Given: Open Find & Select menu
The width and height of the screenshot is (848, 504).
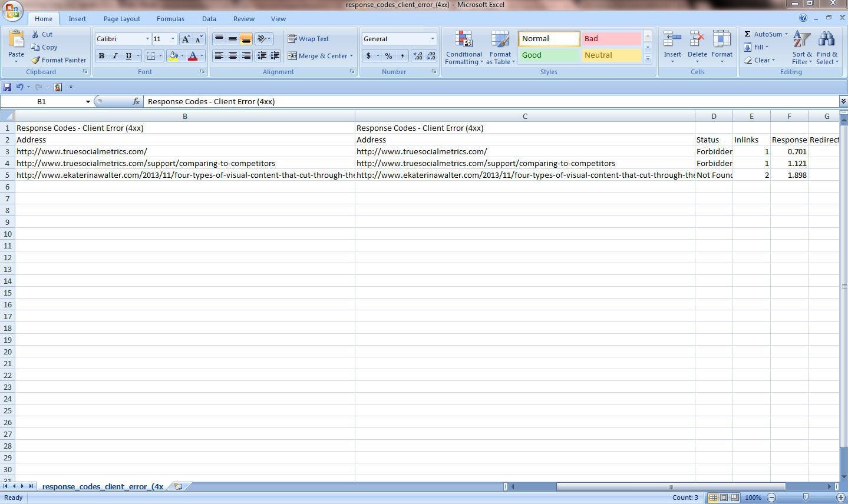Looking at the screenshot, I should [x=827, y=48].
